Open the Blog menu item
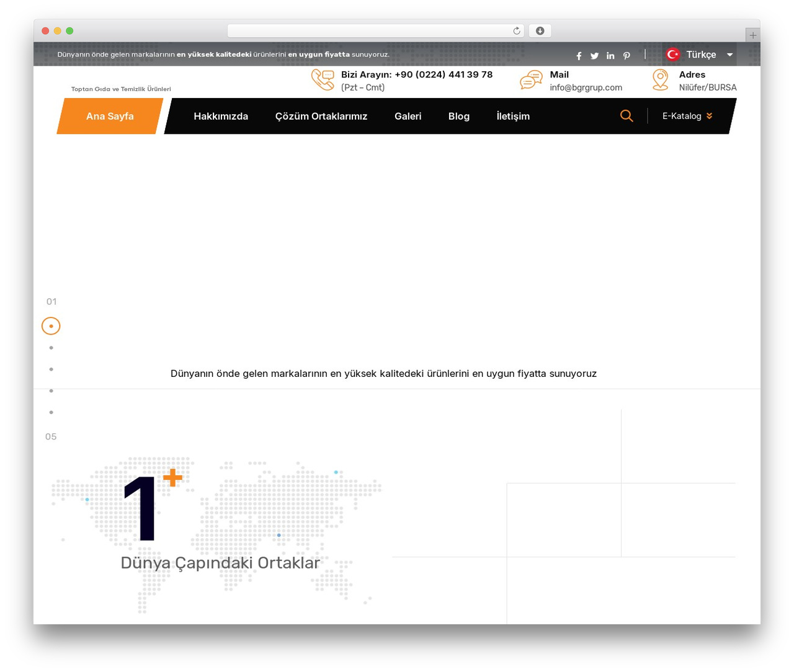Image resolution: width=794 pixels, height=672 pixels. pyautogui.click(x=459, y=116)
